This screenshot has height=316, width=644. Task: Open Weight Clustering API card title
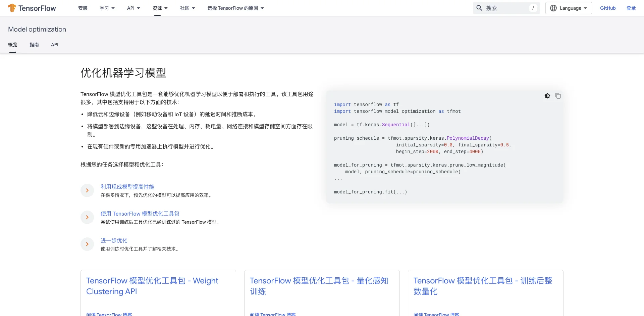click(x=152, y=286)
